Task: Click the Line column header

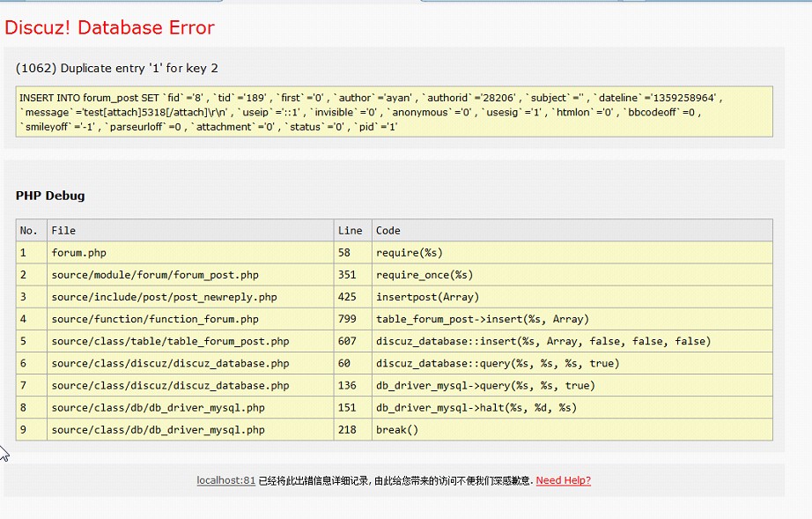Action: pyautogui.click(x=353, y=231)
